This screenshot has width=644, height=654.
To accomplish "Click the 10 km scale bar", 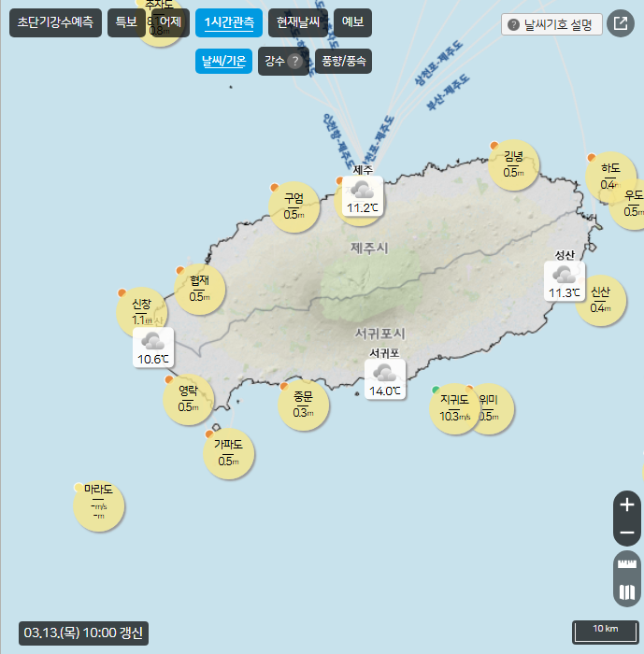I will 606,632.
